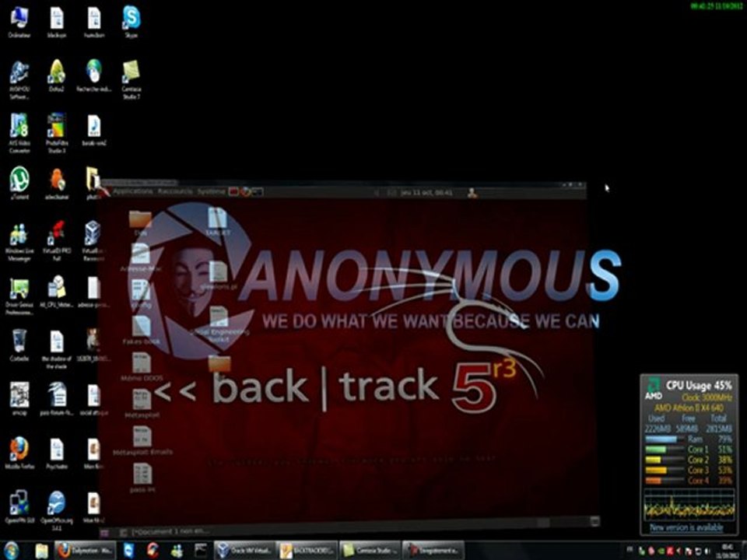
Task: Open Windows Live Messenger shortcut
Action: click(19, 235)
